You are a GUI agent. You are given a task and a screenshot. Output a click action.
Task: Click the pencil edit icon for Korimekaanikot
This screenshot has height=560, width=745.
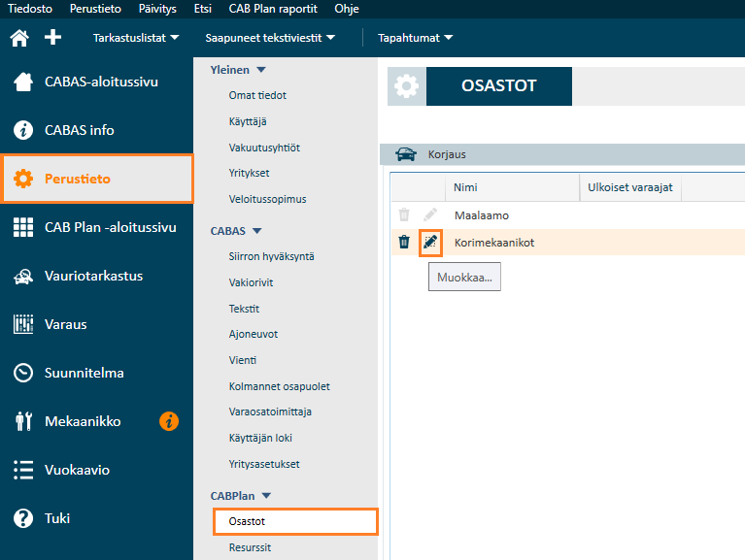[430, 243]
